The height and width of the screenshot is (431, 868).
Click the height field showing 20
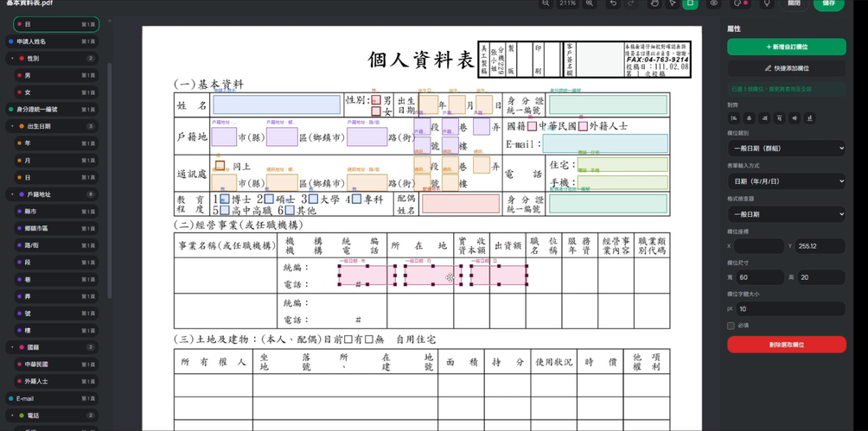(x=821, y=278)
